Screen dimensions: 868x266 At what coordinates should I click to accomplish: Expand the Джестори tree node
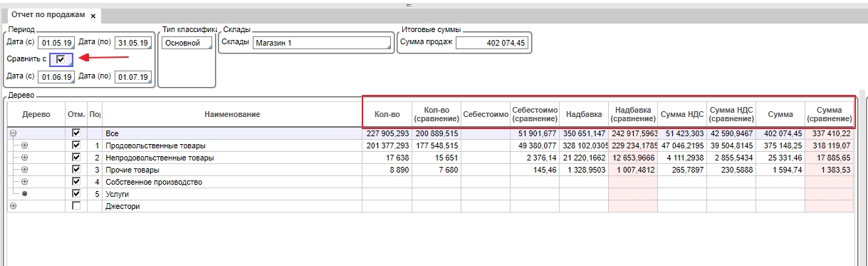(13, 206)
